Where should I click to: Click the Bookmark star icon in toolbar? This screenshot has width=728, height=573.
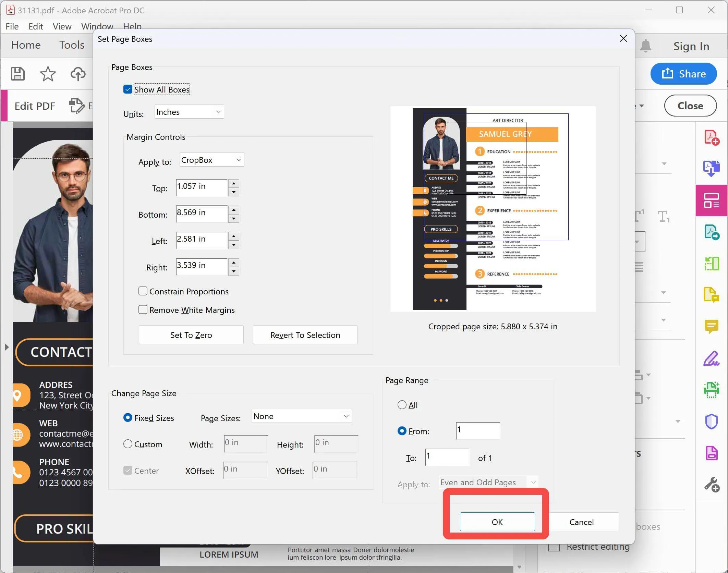click(x=47, y=73)
